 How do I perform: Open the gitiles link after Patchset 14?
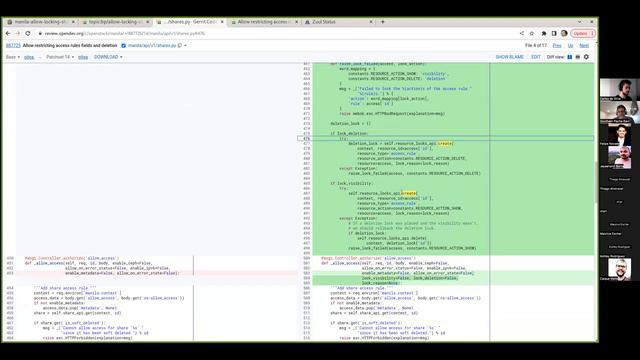83,57
